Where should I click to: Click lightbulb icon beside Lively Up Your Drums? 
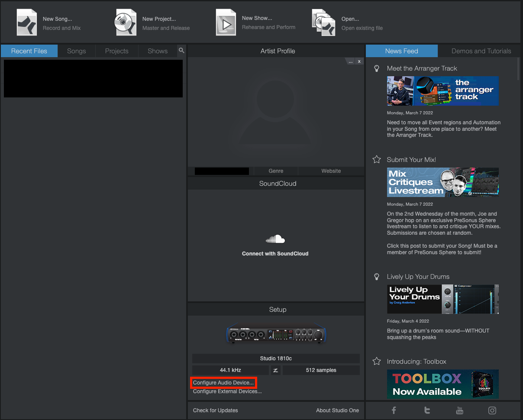coord(377,277)
